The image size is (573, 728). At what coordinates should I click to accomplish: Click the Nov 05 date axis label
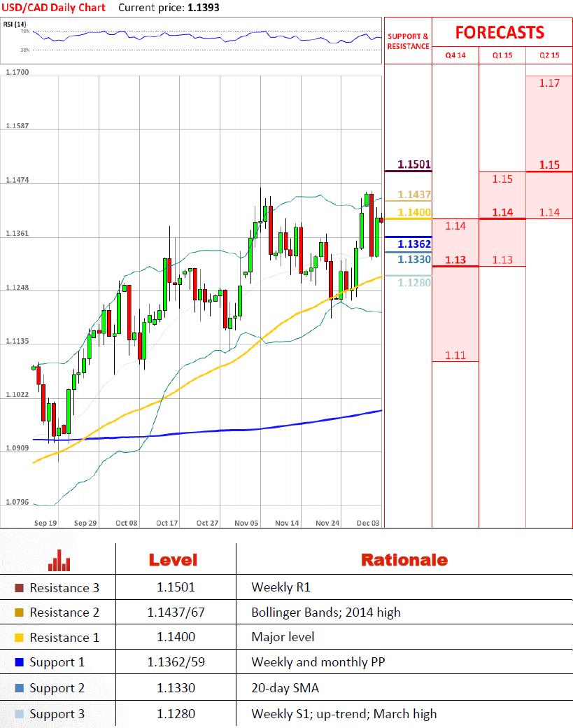pyautogui.click(x=246, y=523)
